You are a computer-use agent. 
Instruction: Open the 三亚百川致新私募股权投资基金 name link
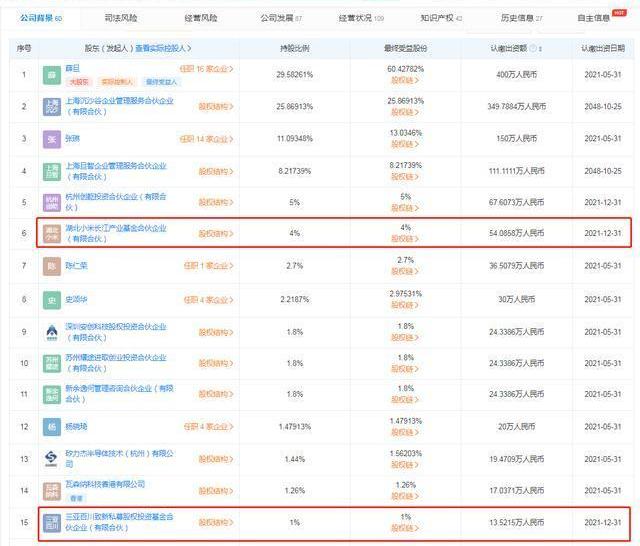coord(119,522)
